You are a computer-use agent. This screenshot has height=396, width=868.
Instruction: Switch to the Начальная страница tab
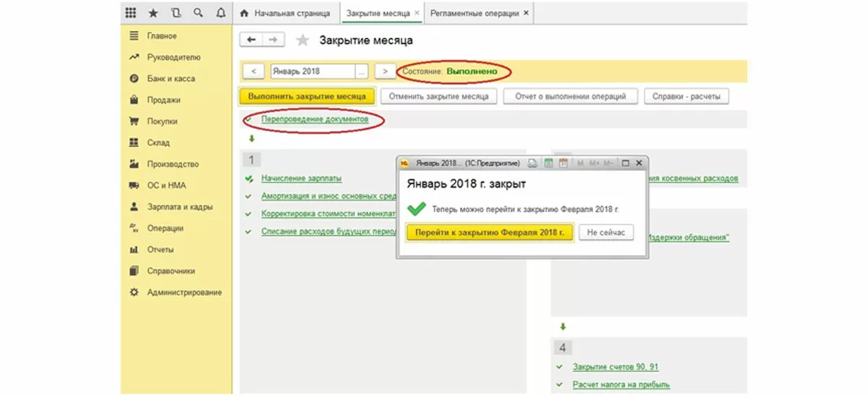coord(286,13)
